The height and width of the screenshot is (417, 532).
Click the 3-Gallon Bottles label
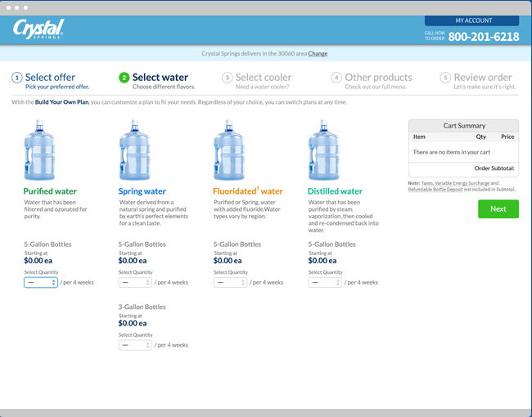(142, 307)
